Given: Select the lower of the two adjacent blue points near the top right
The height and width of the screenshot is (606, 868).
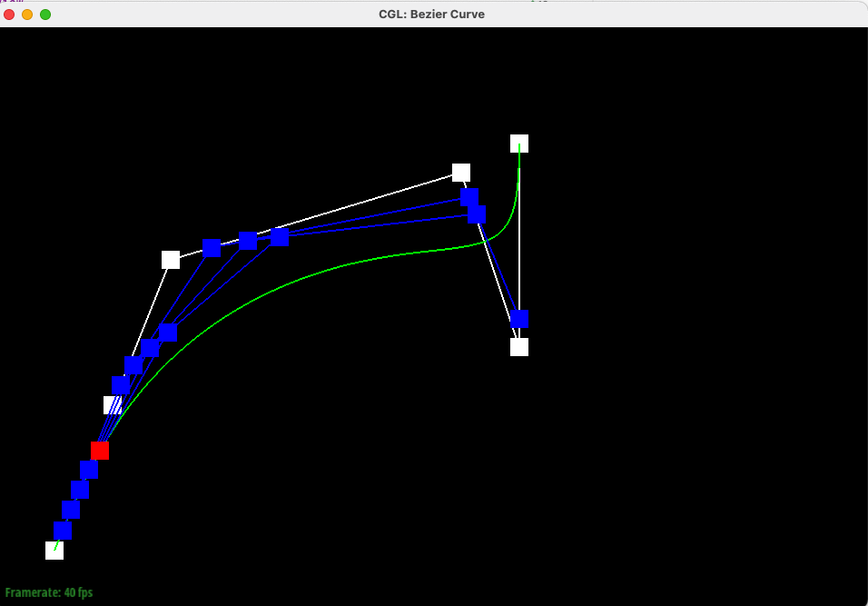Looking at the screenshot, I should pyautogui.click(x=477, y=214).
